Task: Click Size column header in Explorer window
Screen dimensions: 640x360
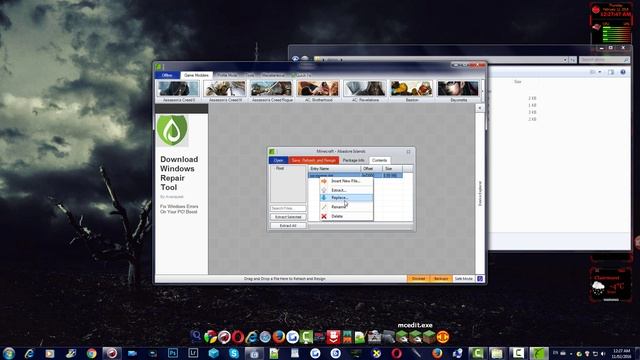Action: pyautogui.click(x=518, y=82)
